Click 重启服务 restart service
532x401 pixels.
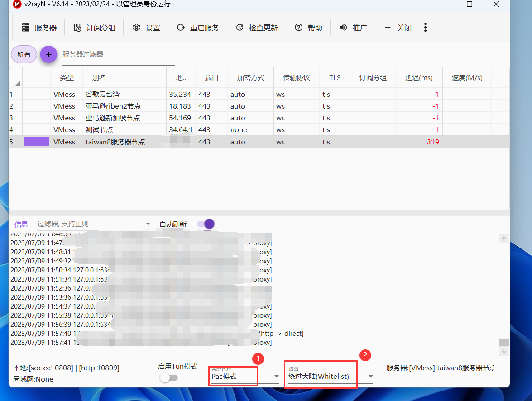coord(198,28)
